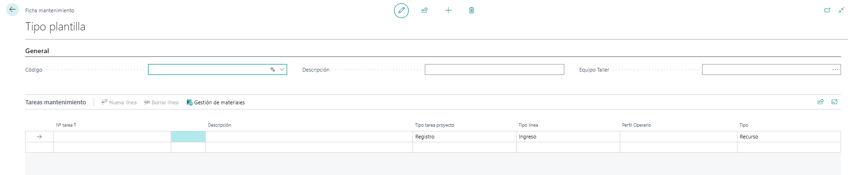This screenshot has width=868, height=175.
Task: Create a new record with the plus icon
Action: point(448,10)
